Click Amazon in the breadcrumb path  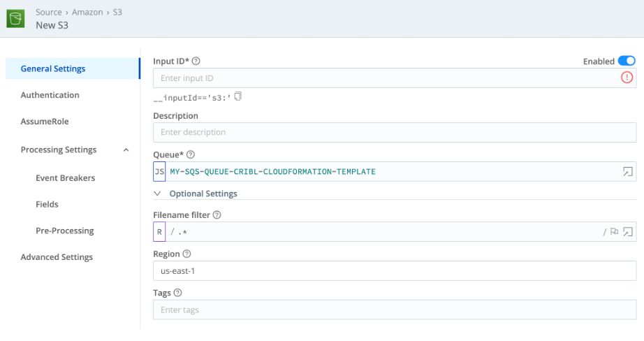[x=87, y=13]
